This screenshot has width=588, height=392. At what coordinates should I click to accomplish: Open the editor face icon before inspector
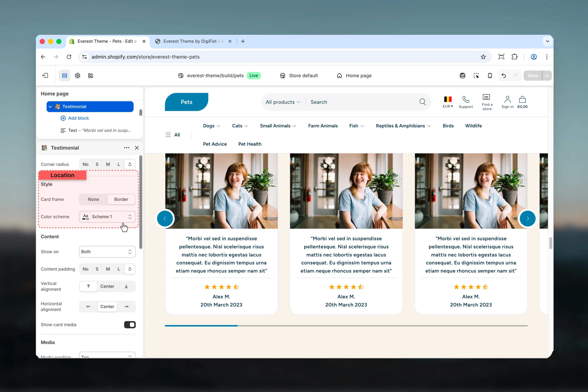[462, 75]
